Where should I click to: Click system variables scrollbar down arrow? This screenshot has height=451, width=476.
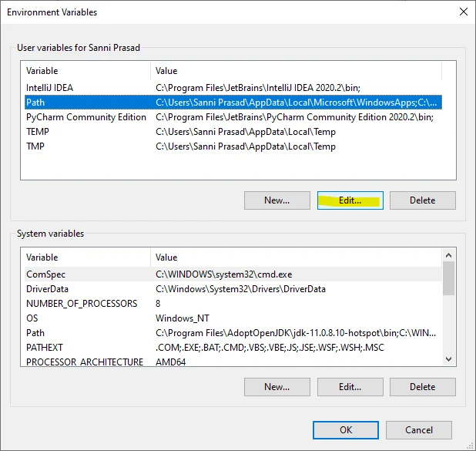tap(449, 359)
